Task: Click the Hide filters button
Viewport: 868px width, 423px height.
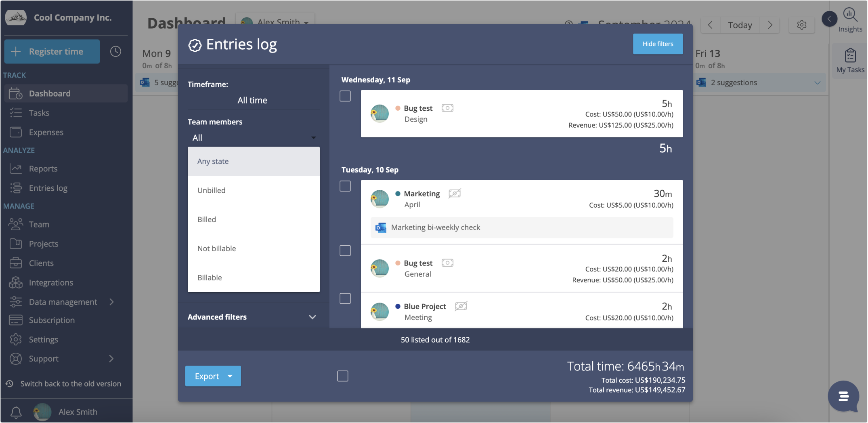Action: [657, 44]
